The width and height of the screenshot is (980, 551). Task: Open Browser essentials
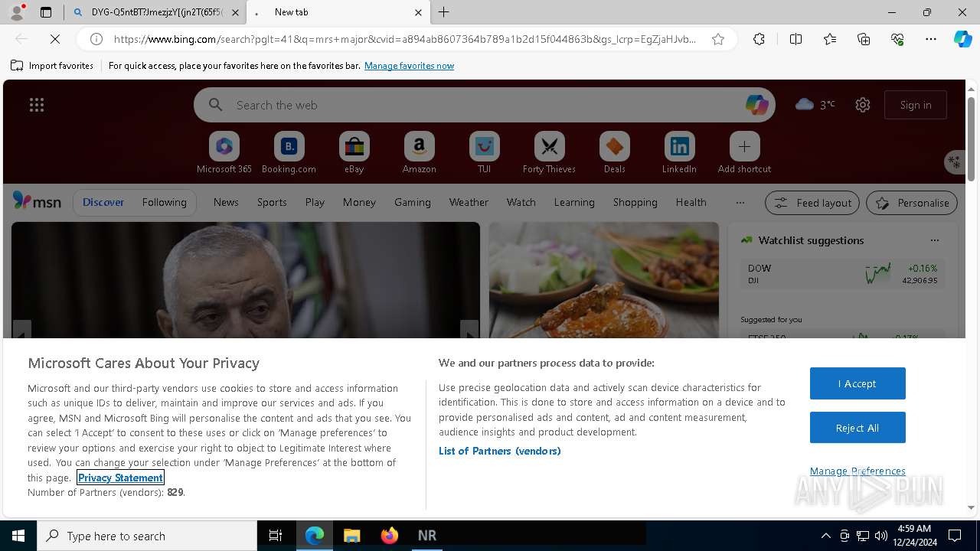pyautogui.click(x=897, y=39)
